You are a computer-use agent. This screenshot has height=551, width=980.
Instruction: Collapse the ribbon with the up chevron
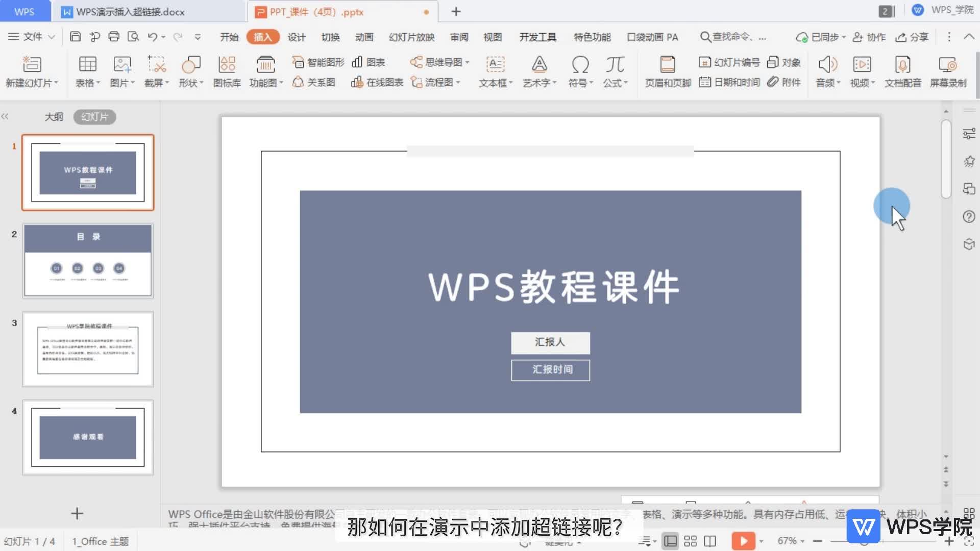(968, 37)
